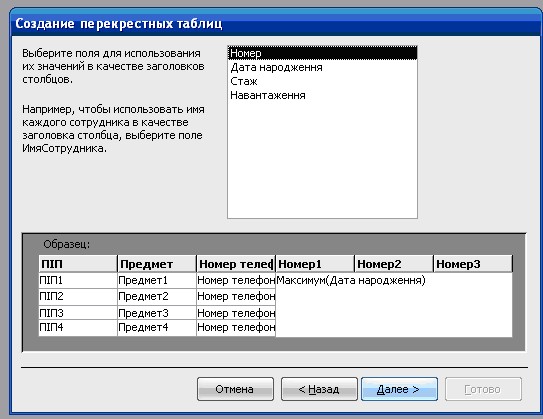The height and width of the screenshot is (419, 543).
Task: Click the Номер2 sample column header
Action: (x=394, y=264)
